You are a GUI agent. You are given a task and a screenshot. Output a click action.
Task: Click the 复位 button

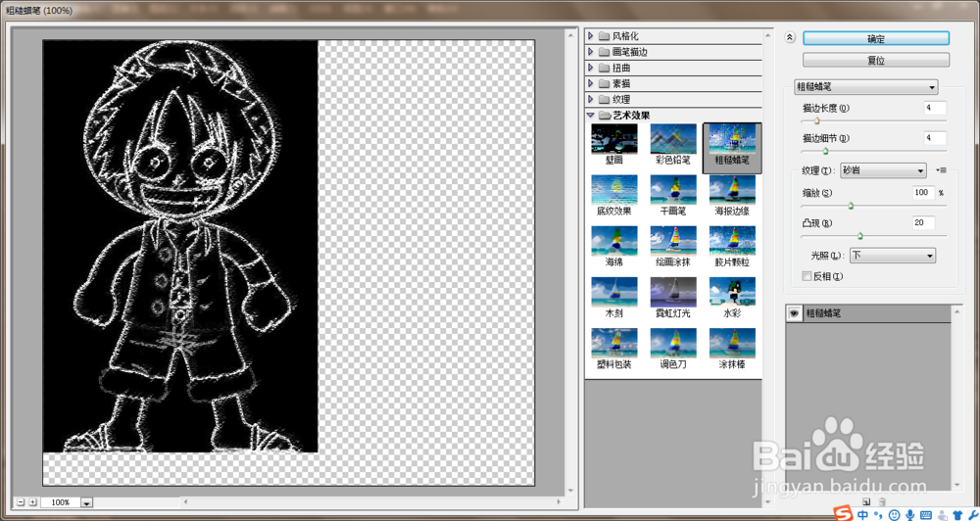(875, 61)
